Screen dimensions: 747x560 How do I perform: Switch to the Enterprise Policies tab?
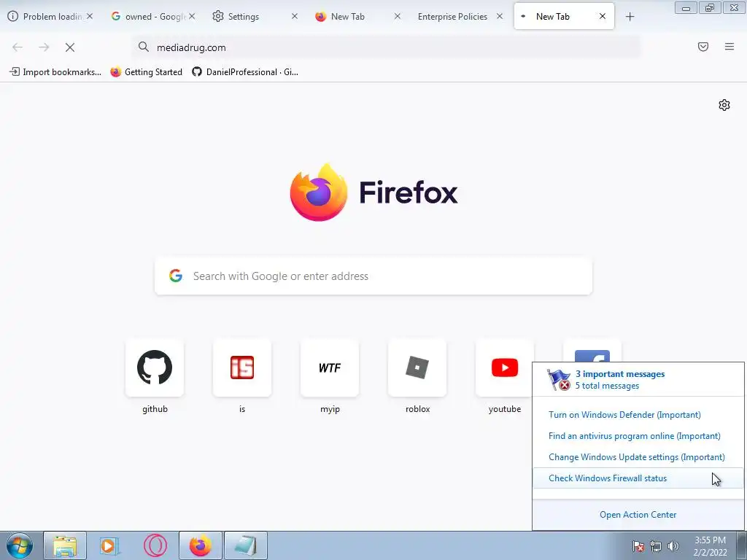click(452, 17)
